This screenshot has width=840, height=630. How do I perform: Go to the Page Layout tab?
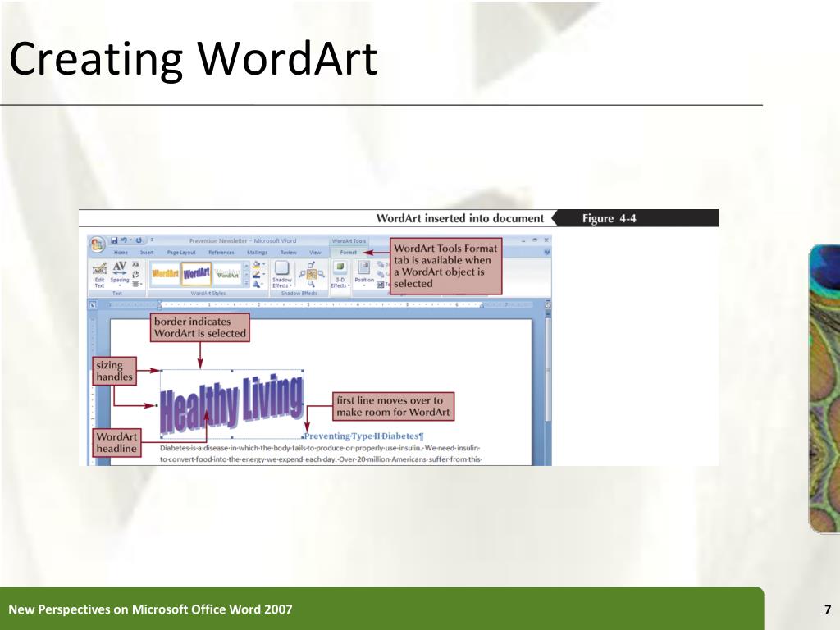coord(181,253)
